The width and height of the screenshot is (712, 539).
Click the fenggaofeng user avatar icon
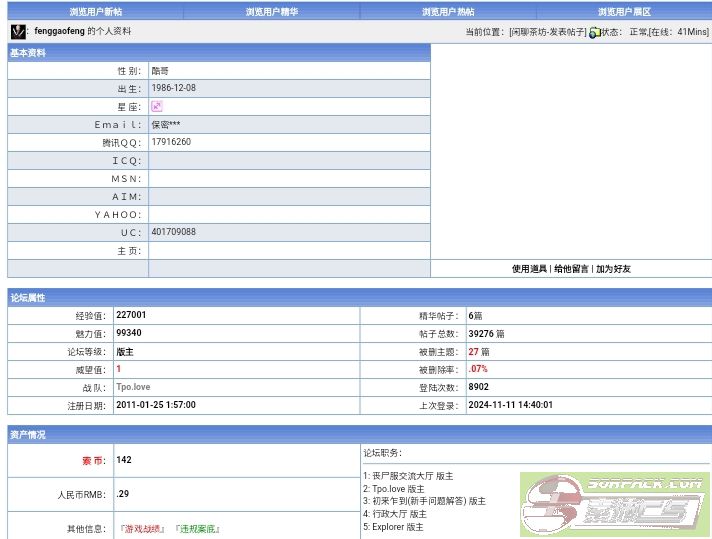(x=18, y=32)
